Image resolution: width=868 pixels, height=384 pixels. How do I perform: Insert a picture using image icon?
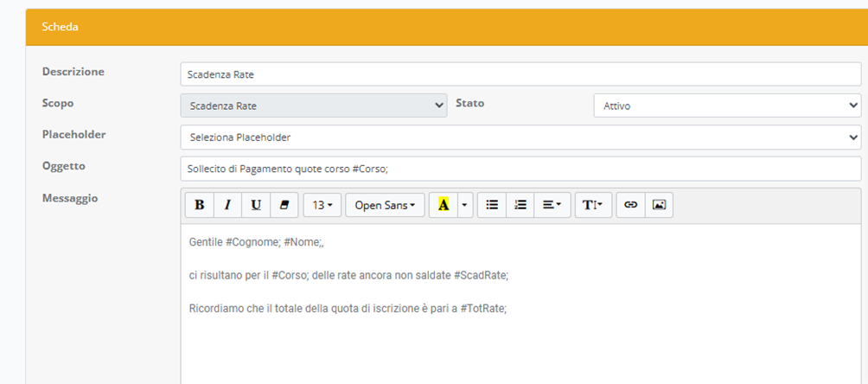coord(659,205)
